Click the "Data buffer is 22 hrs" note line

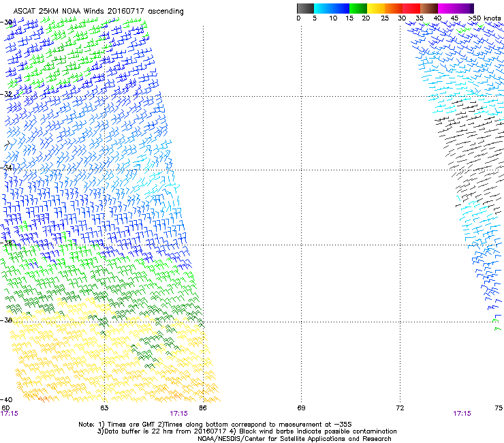[x=247, y=431]
